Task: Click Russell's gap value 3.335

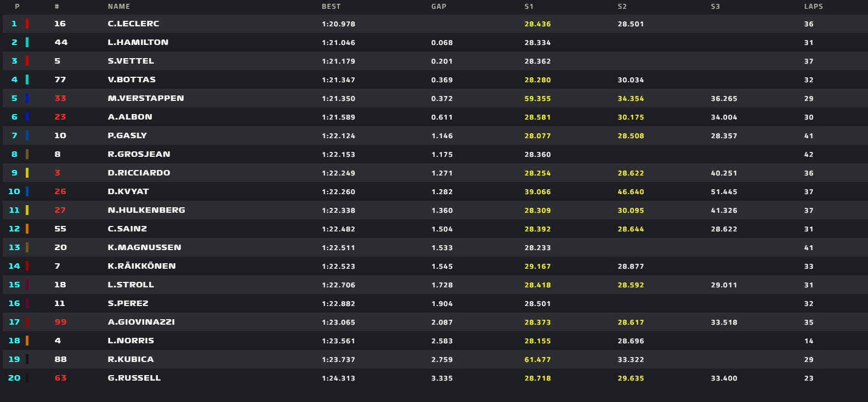Action: [442, 378]
